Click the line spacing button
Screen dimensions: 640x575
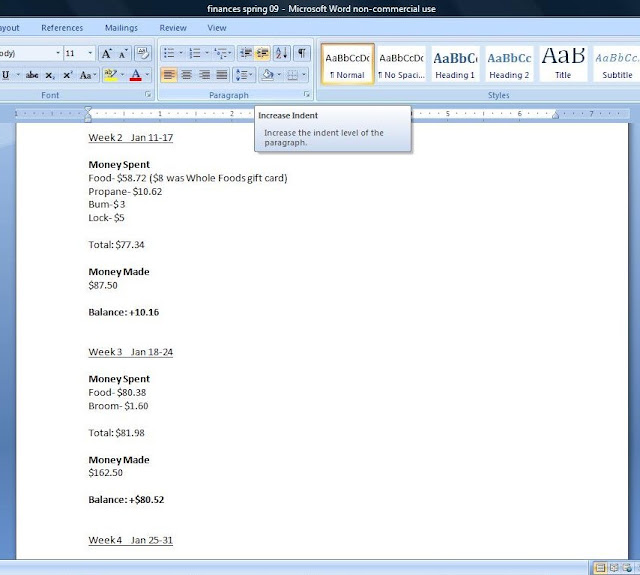(244, 75)
